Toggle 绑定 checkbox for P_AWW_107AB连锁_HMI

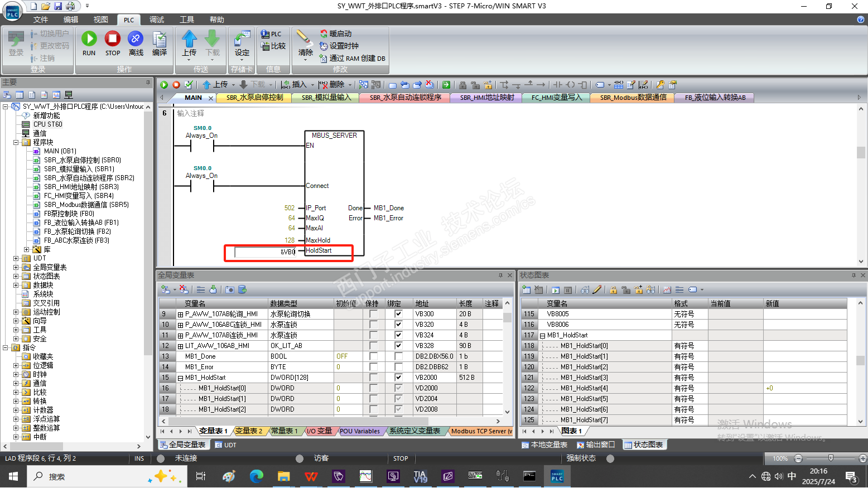pyautogui.click(x=398, y=335)
